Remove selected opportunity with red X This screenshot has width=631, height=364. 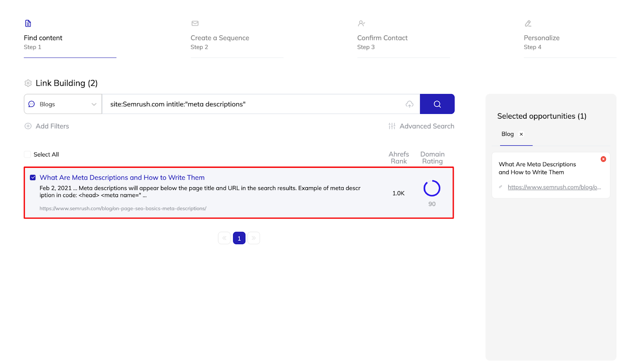[603, 159]
